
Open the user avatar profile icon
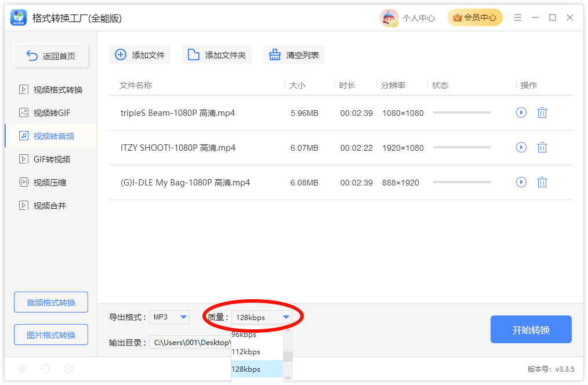(389, 17)
